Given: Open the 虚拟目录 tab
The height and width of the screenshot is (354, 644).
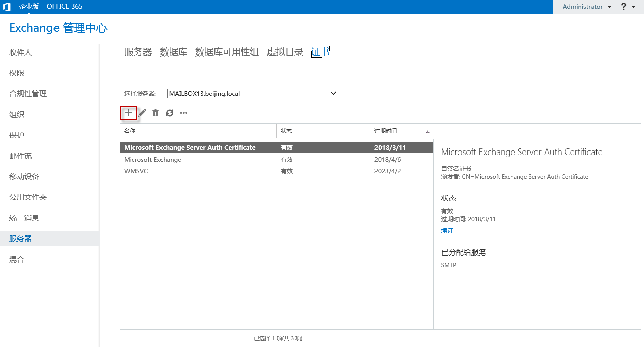Looking at the screenshot, I should pos(285,52).
